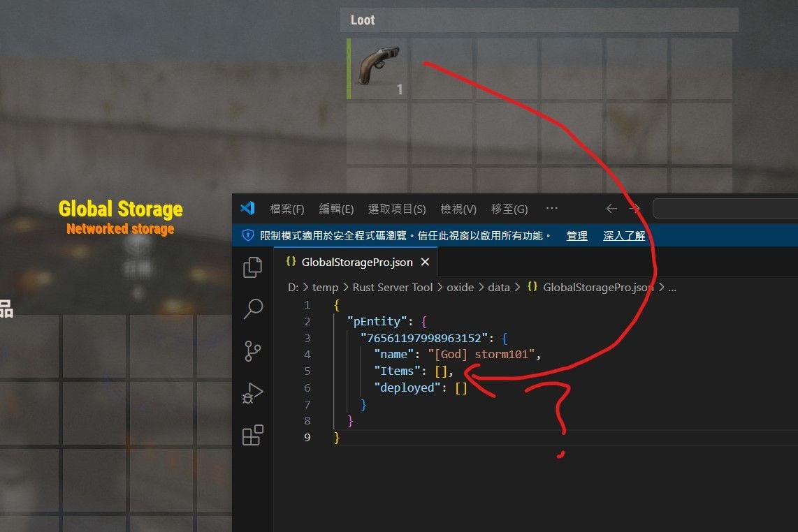Click the "name" key on line 4

(x=394, y=355)
